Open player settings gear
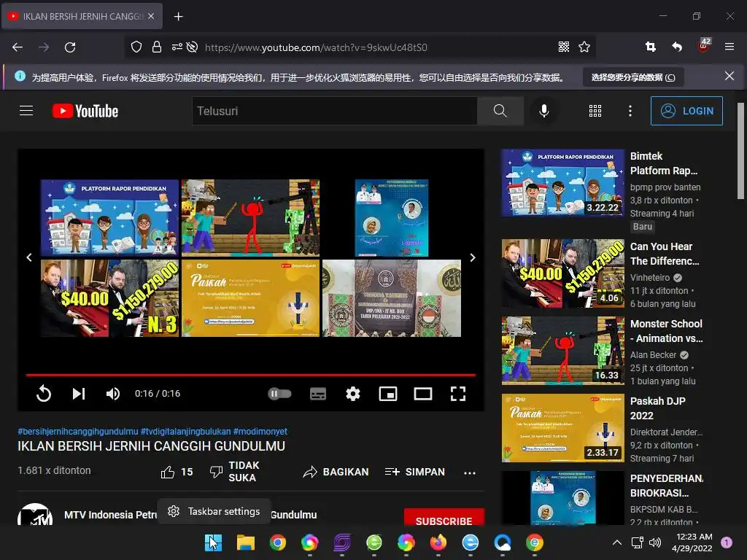The height and width of the screenshot is (560, 747). pos(353,394)
